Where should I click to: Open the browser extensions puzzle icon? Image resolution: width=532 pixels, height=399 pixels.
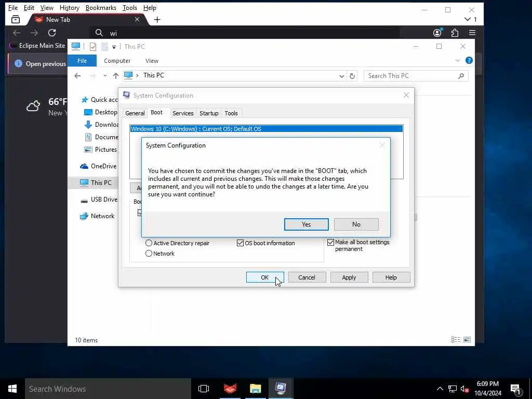tap(455, 33)
